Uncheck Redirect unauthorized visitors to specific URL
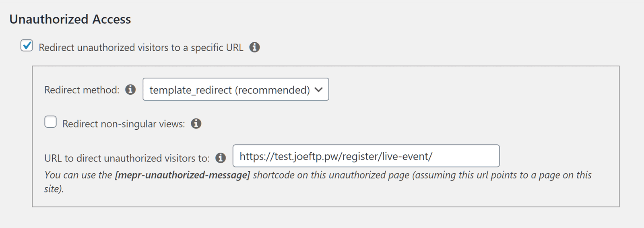The image size is (644, 228). pos(27,46)
